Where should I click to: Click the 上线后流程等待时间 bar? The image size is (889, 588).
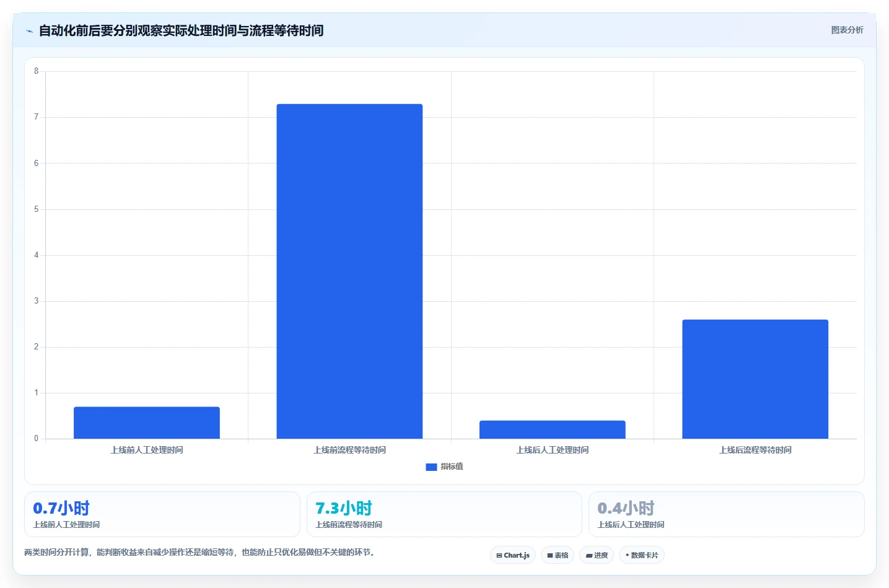pyautogui.click(x=755, y=379)
